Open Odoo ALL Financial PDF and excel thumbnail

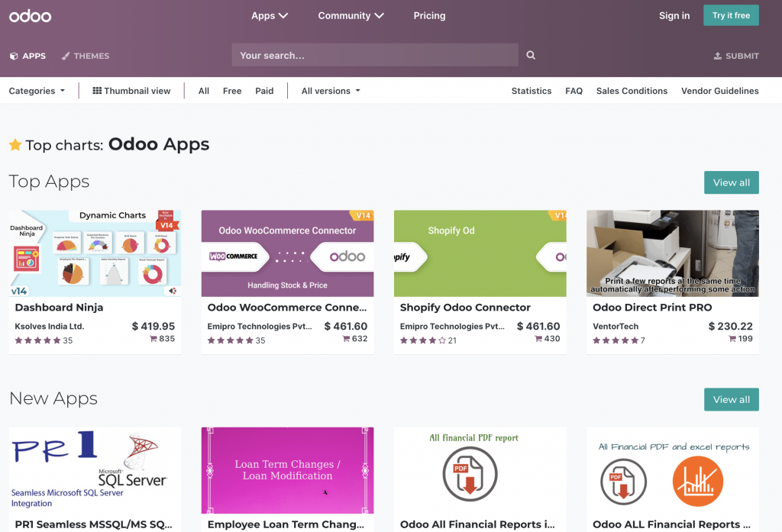coord(672,470)
